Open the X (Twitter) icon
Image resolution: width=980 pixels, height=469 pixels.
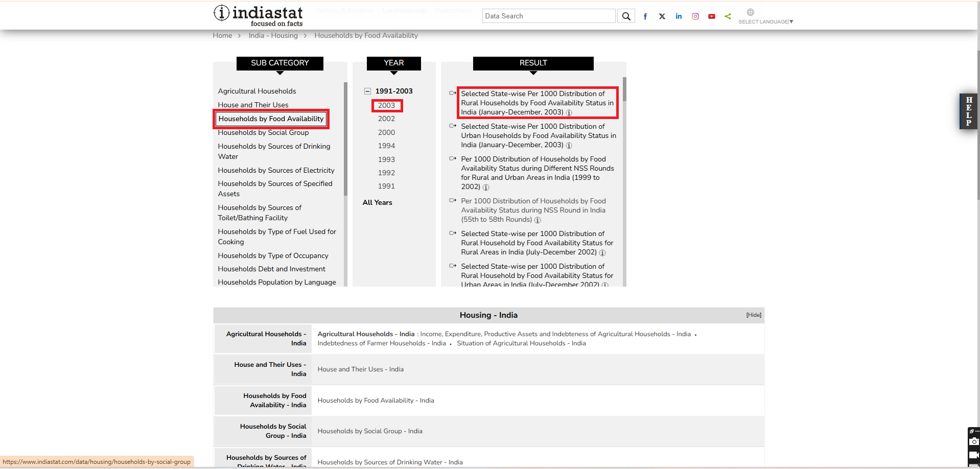[x=662, y=16]
